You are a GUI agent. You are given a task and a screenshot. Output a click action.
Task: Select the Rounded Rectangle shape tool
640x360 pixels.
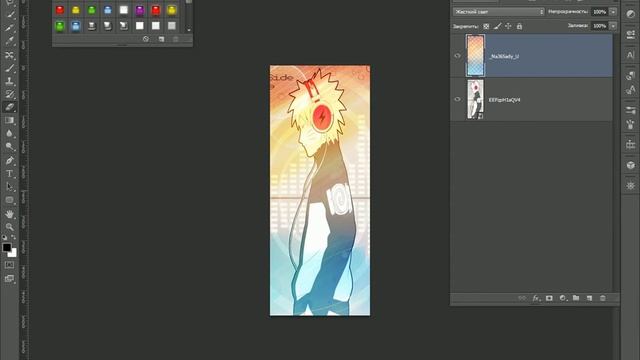click(x=9, y=200)
